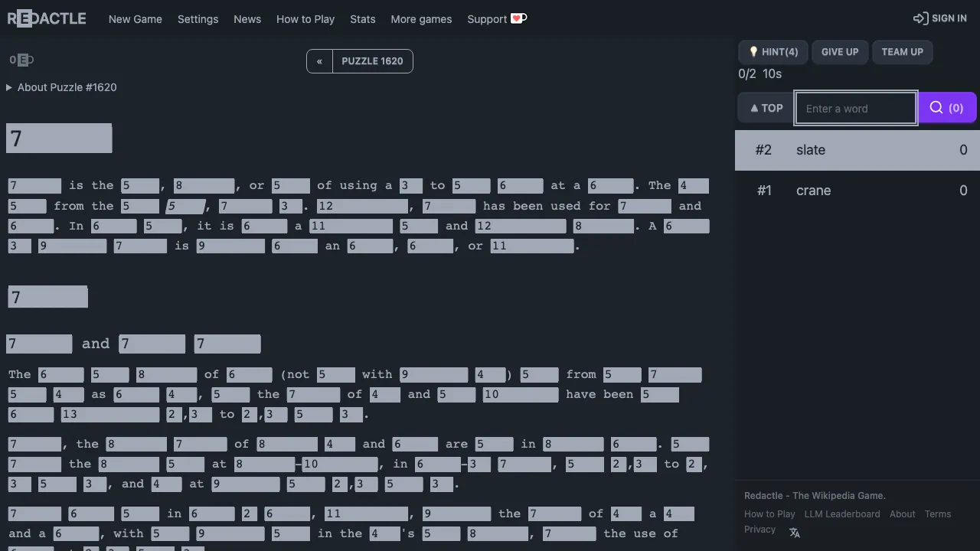Click the GIVE UP button
980x551 pixels.
840,52
